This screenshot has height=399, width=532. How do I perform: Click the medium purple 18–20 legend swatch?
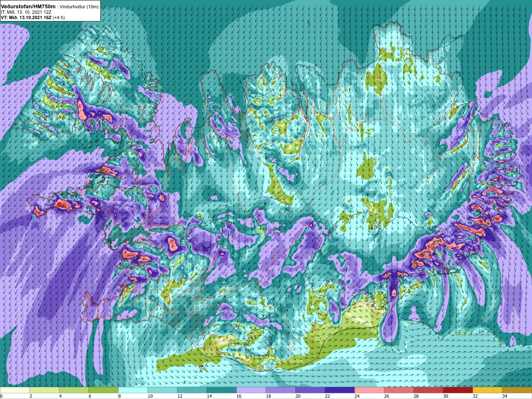281,390
